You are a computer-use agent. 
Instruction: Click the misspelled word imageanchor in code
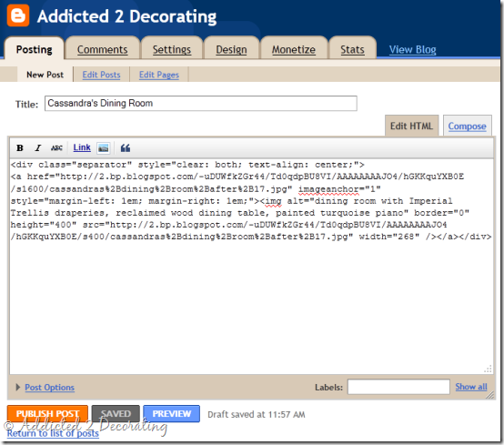click(328, 189)
